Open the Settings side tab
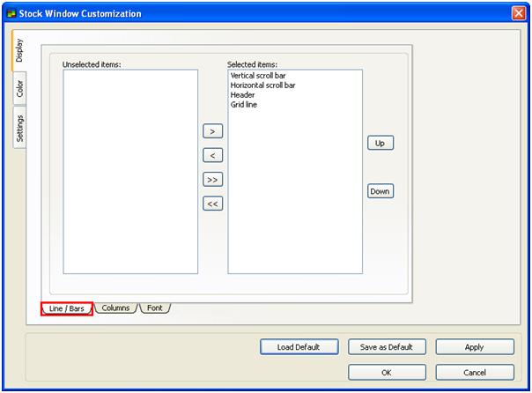 coord(19,129)
